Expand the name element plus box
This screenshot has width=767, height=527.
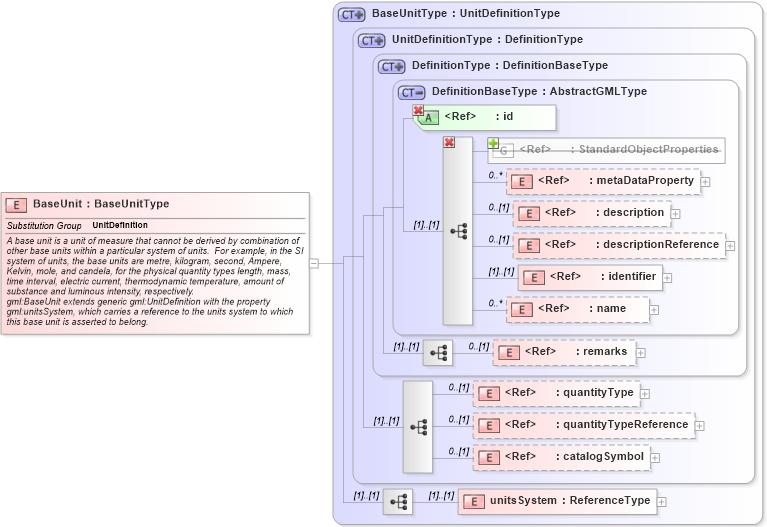654,310
